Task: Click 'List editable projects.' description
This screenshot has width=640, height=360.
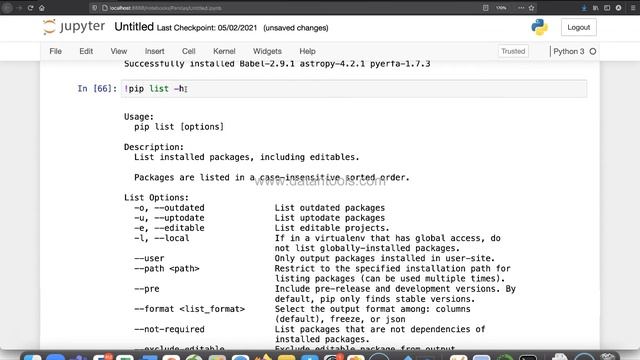Action: point(332,228)
